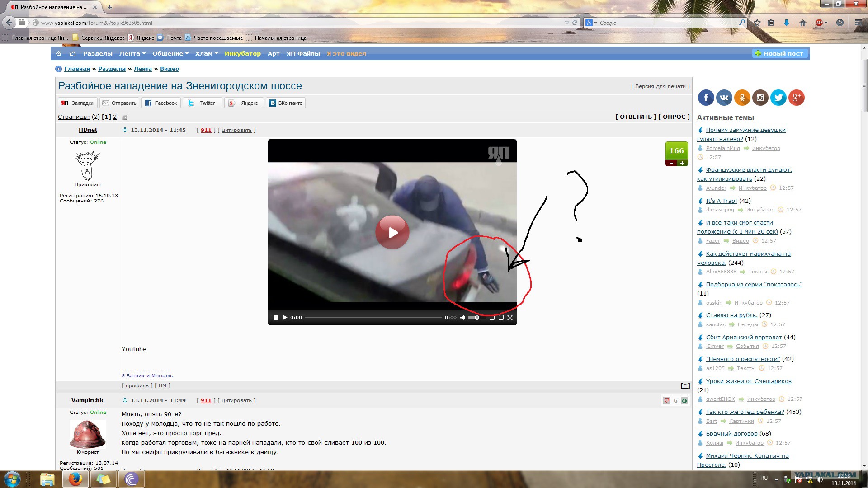Viewport: 868px width, 488px height.
Task: Click the page vertical scrollbar thumb
Action: point(864,85)
